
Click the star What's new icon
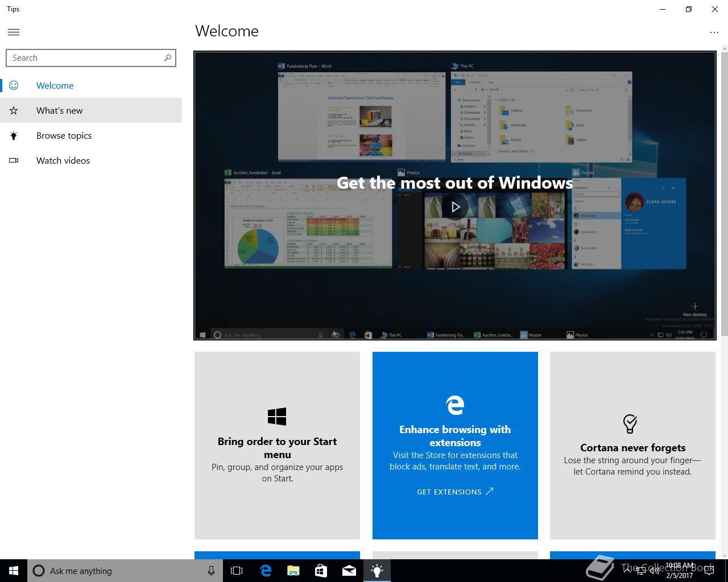(x=14, y=110)
